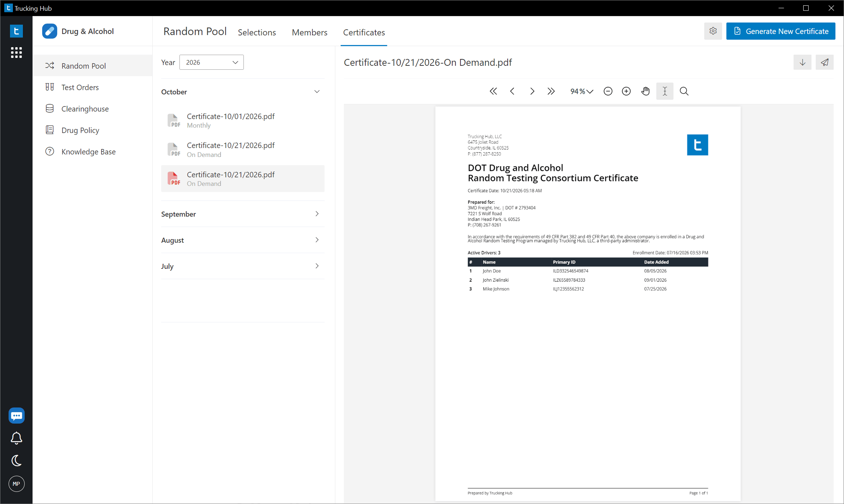Image resolution: width=844 pixels, height=504 pixels.
Task: Open Knowledge Base in sidebar
Action: point(93,152)
